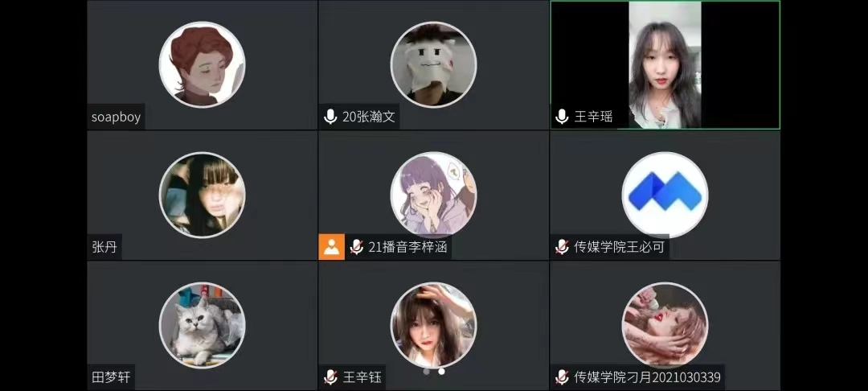Click the blue Tencent Meeting logo avatar
Image resolution: width=868 pixels, height=391 pixels.
[665, 195]
